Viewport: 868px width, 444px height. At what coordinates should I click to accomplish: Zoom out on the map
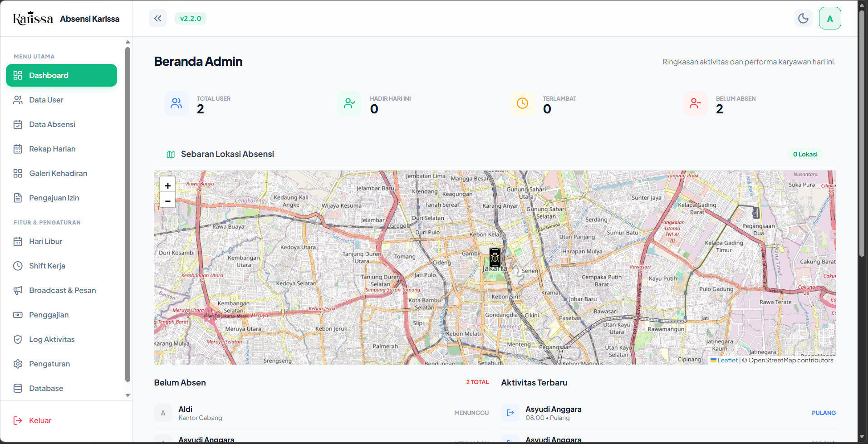168,200
